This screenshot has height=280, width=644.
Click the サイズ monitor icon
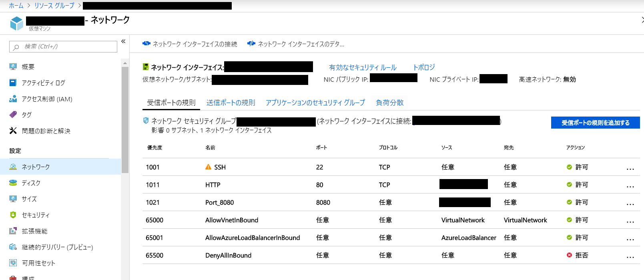(13, 199)
